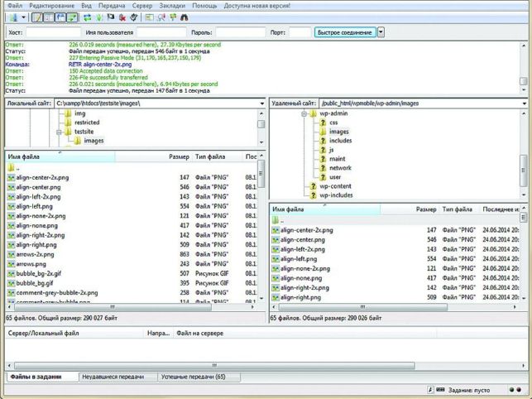Cancel the current operation icon
Screen dimensions: 532x399
[x=111, y=17]
